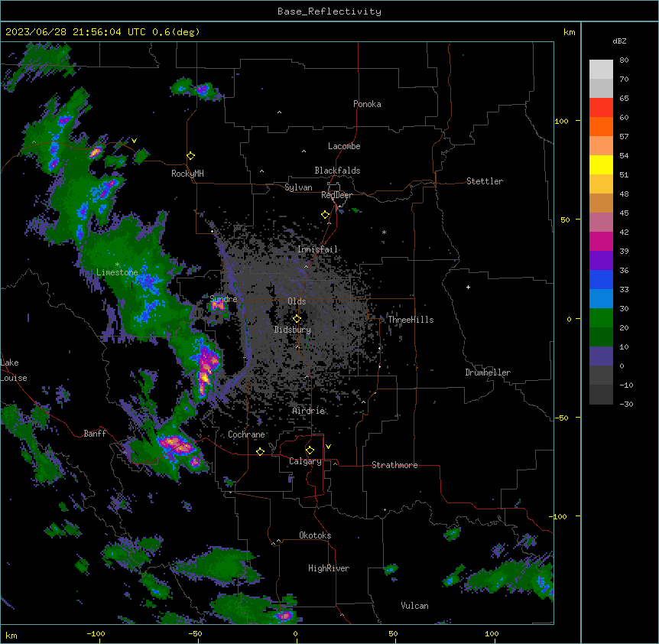Click the -100 km mark on bottom axis
This screenshot has height=644, width=659.
[96, 633]
